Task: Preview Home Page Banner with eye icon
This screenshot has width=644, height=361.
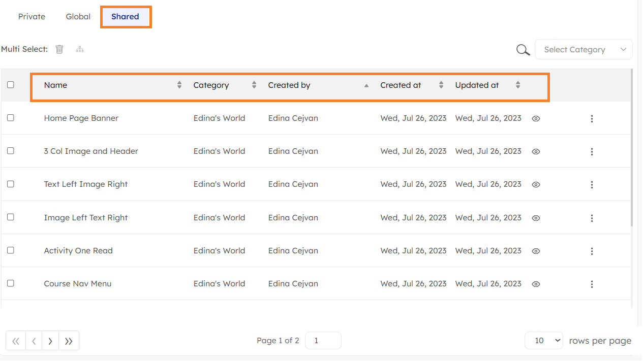Action: click(x=536, y=119)
